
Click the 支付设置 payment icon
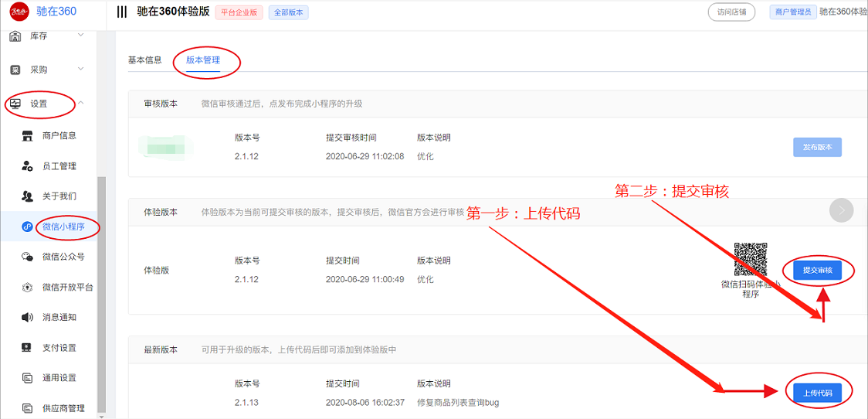[26, 348]
